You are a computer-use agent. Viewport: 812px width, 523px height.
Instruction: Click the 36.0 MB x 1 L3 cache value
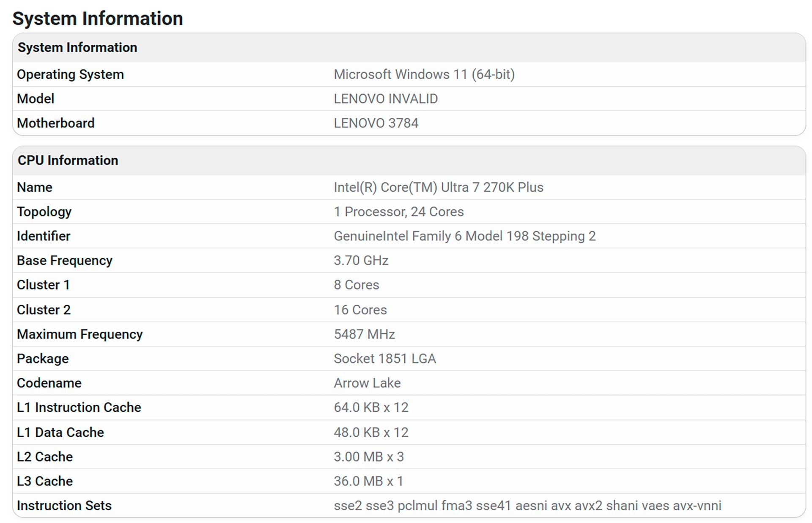(x=368, y=481)
